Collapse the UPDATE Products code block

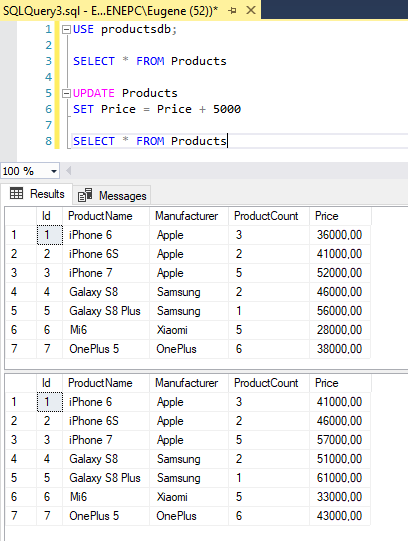[x=66, y=94]
